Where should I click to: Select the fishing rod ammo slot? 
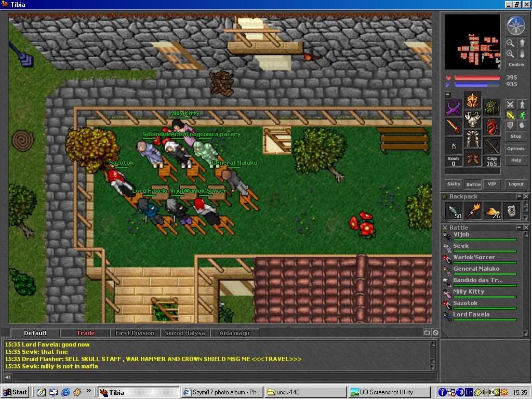tap(491, 146)
